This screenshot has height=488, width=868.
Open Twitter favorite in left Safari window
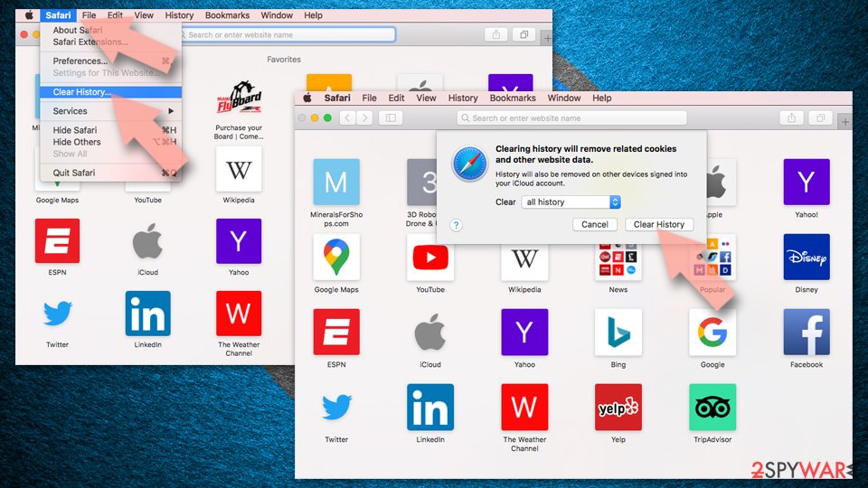pos(57,314)
